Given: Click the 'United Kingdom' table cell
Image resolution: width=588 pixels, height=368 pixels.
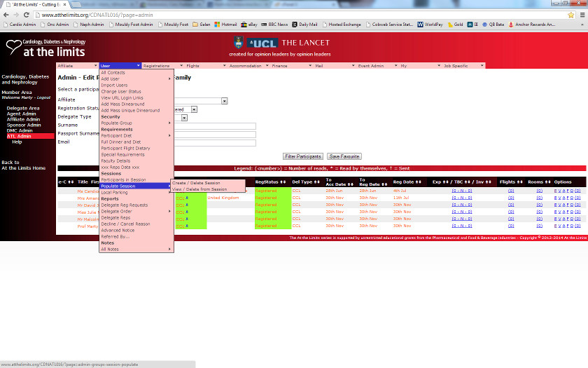Looking at the screenshot, I should coord(223,198).
